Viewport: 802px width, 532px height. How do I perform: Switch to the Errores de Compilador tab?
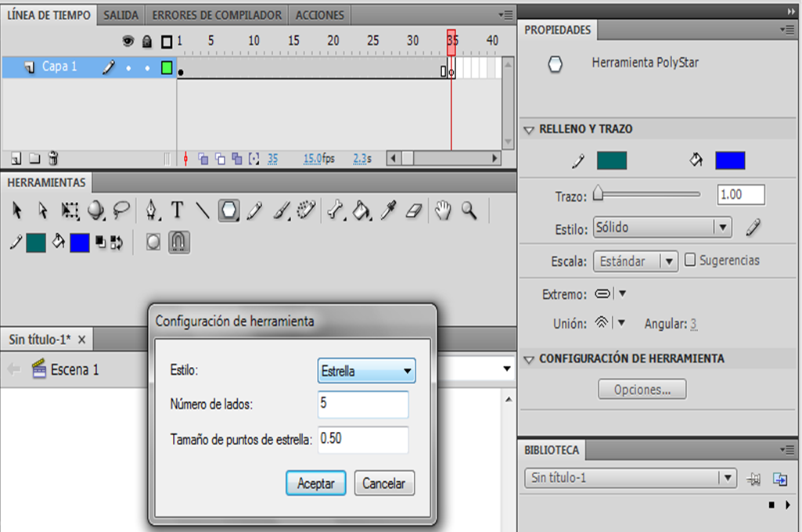(x=217, y=15)
